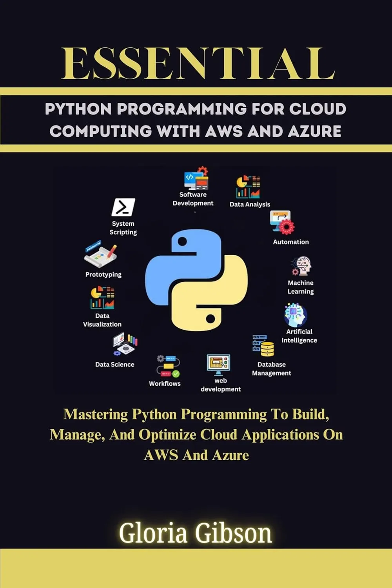This screenshot has height=588, width=392.
Task: Click the 'Data Science' label
Action: tap(114, 364)
